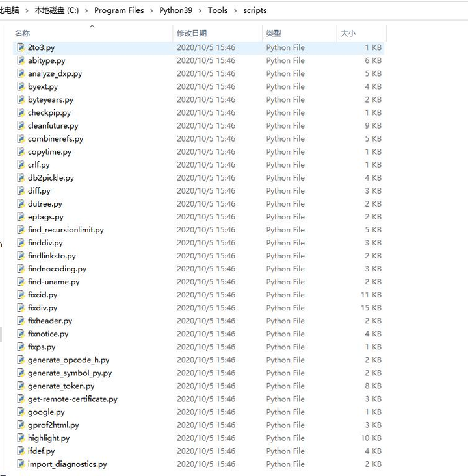Select the copytime.py file icon
Viewport: 468px width, 476px height.
pyautogui.click(x=21, y=152)
